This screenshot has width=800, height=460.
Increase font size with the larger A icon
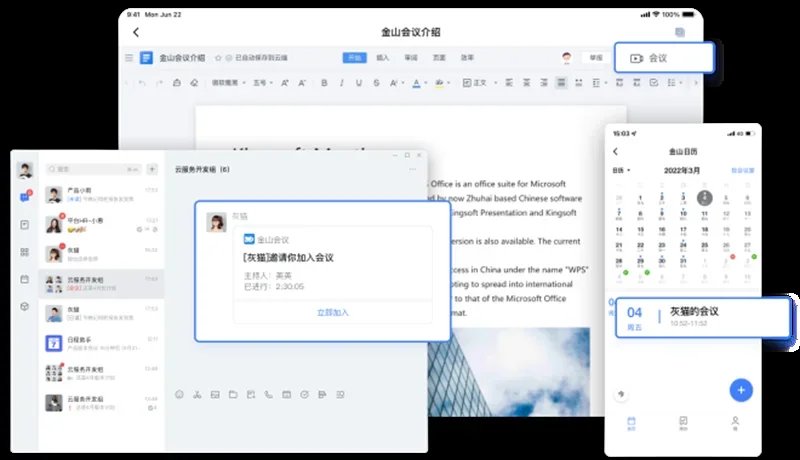coord(285,83)
